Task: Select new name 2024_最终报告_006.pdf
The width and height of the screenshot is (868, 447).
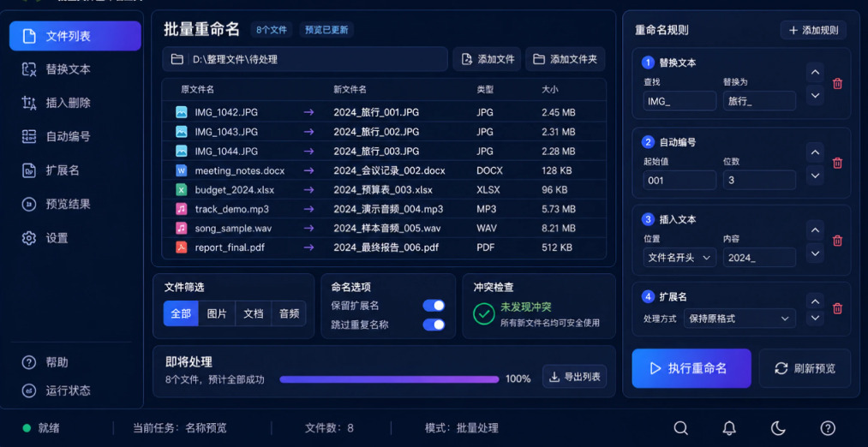Action: [x=386, y=247]
